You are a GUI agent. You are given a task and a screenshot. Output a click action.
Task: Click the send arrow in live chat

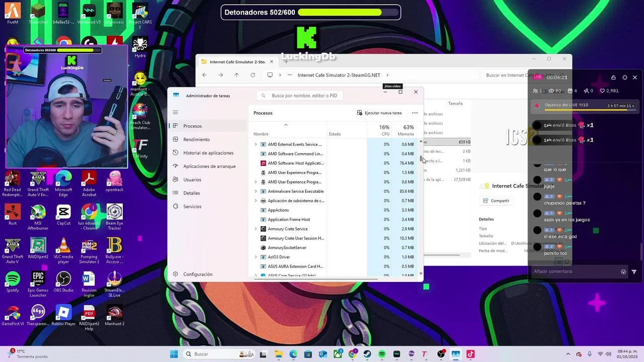634,271
